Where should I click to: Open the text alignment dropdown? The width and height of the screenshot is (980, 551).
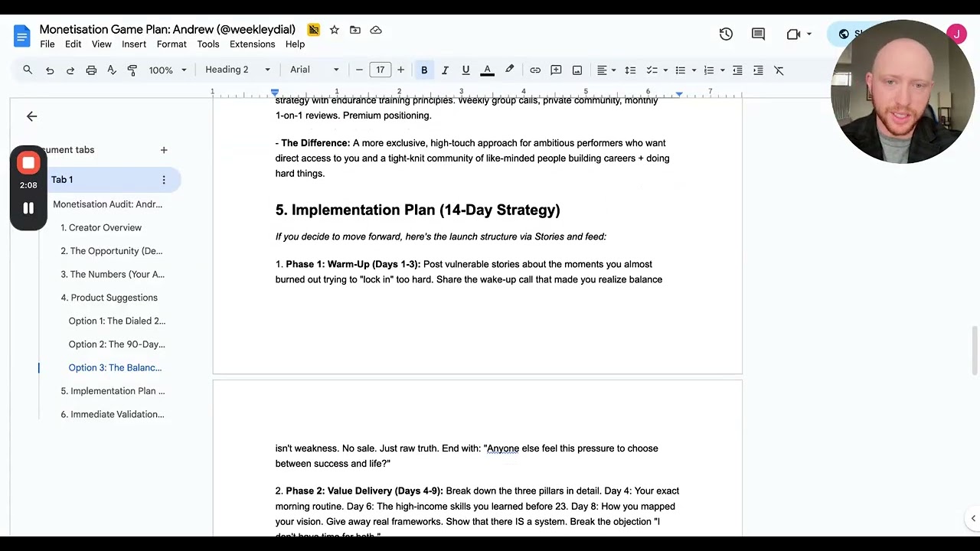[606, 70]
